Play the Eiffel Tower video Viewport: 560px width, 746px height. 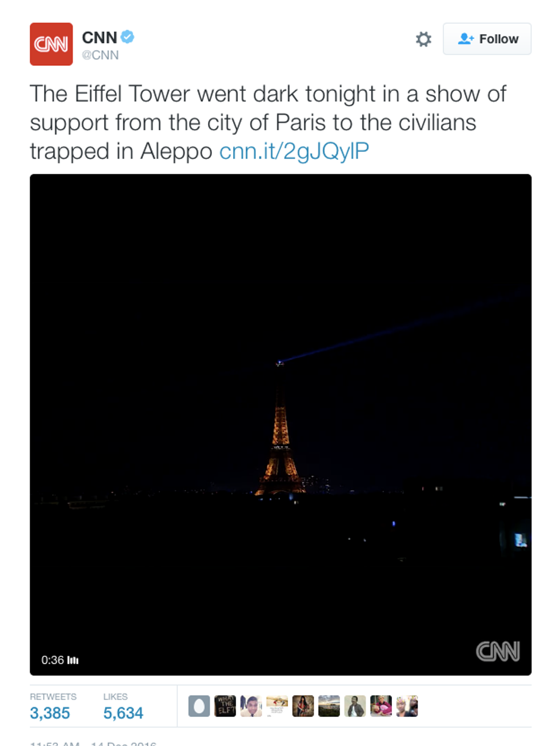click(x=281, y=424)
